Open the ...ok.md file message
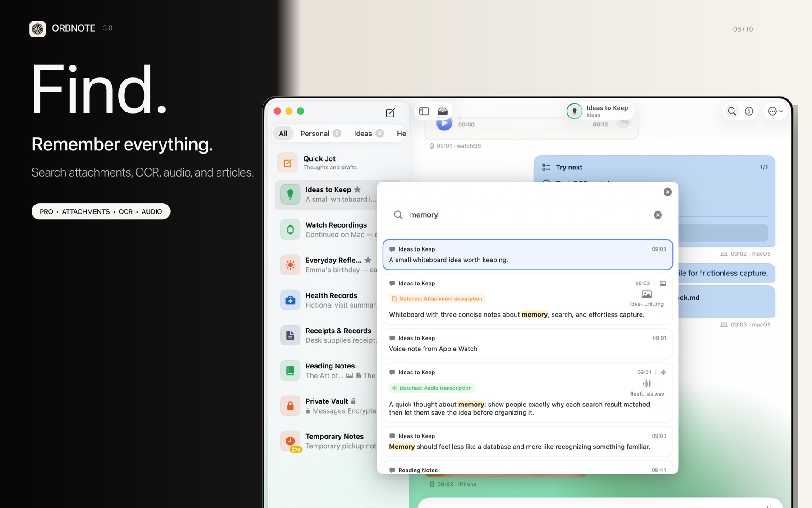Screen dimensions: 812x508 click(726, 301)
